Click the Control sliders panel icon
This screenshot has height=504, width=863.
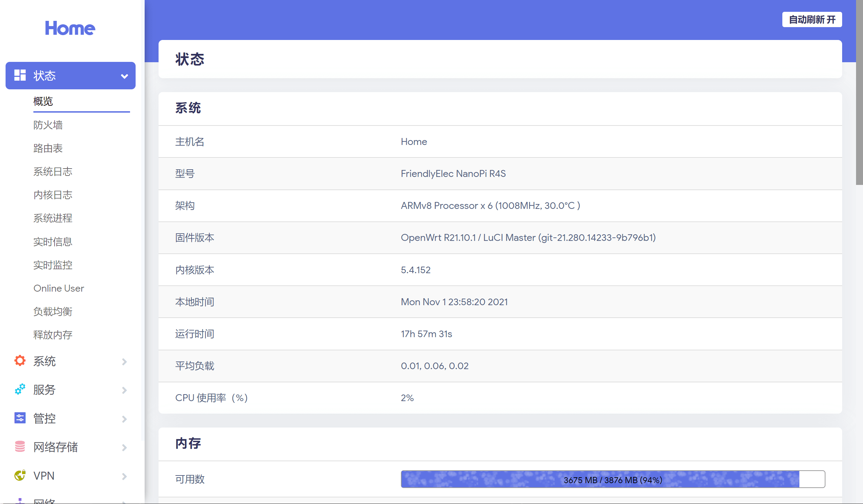(20, 418)
